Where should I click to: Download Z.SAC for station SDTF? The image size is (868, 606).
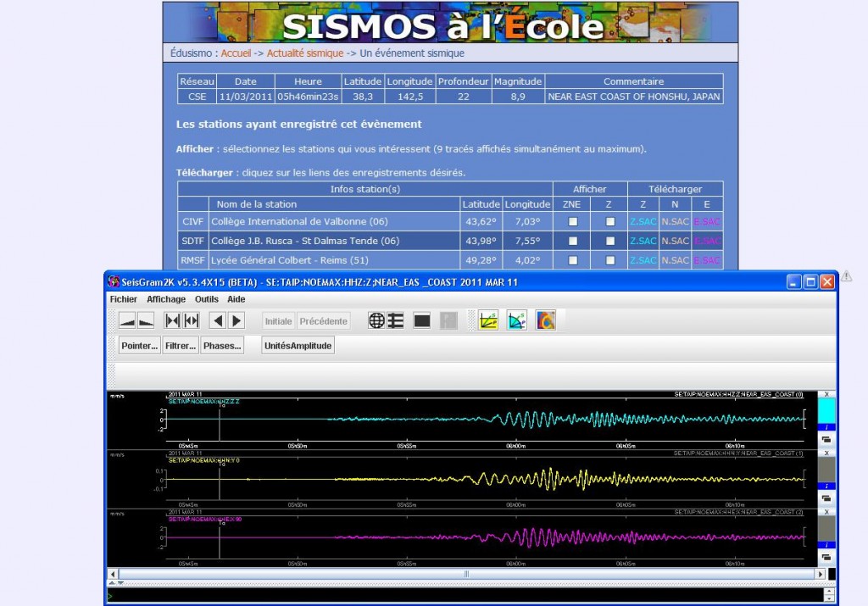[x=643, y=242]
